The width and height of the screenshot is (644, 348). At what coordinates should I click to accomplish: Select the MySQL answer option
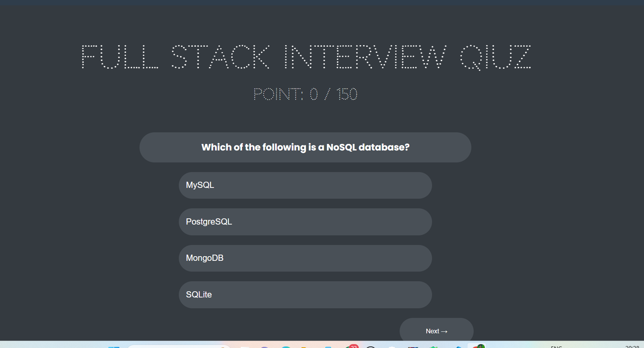pyautogui.click(x=305, y=185)
